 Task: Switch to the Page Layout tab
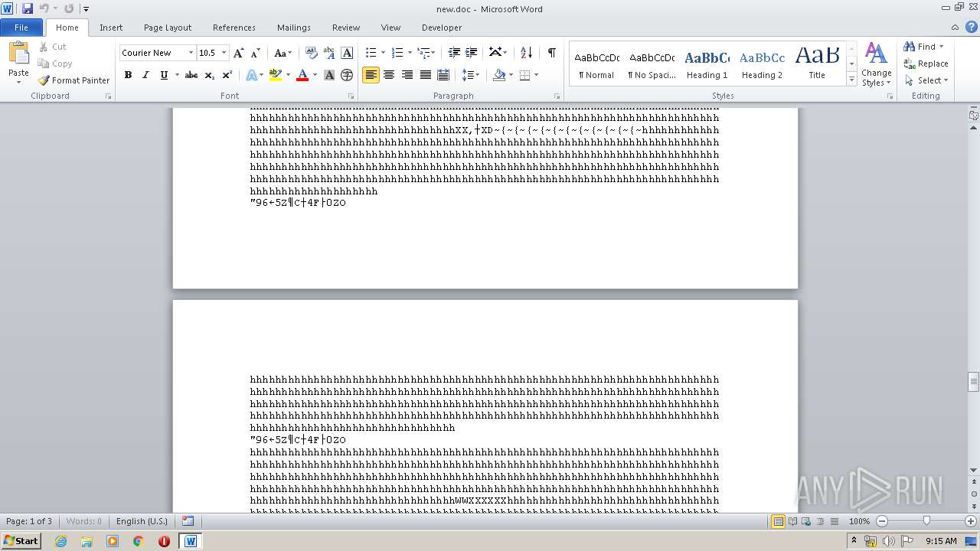tap(168, 28)
